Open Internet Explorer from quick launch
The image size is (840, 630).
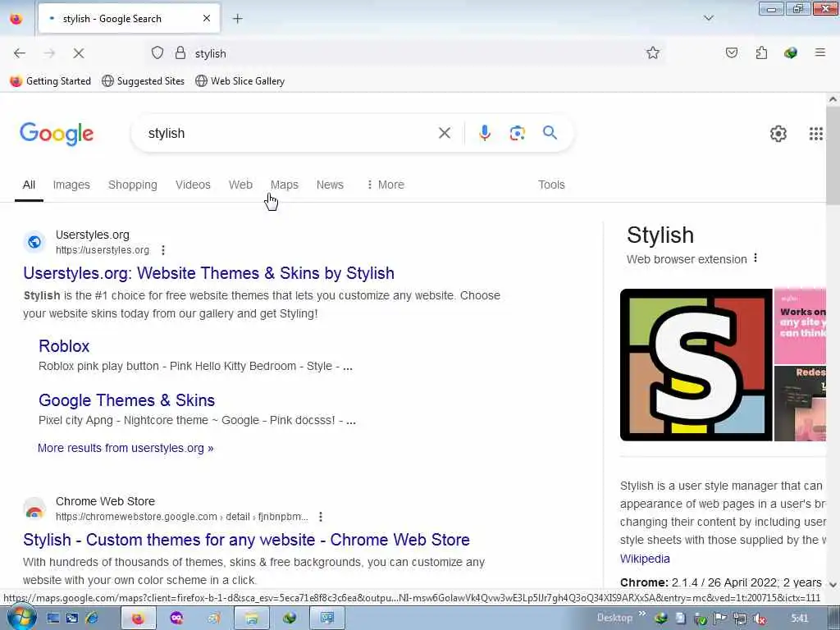(92, 619)
